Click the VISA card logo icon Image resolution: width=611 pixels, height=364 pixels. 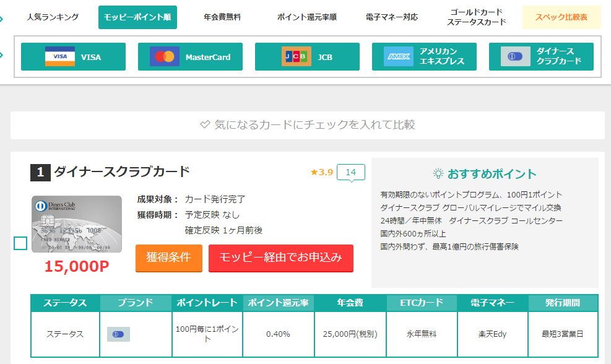pos(59,56)
